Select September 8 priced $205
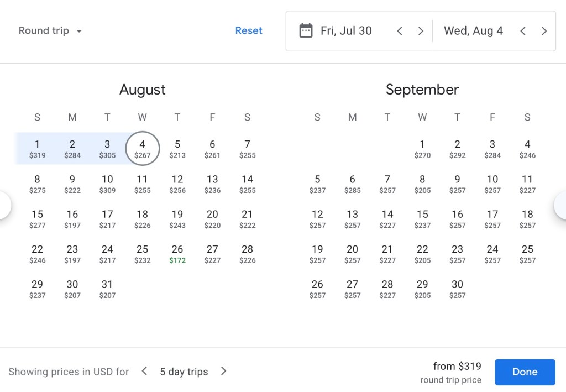This screenshot has width=566, height=392. coord(422,184)
